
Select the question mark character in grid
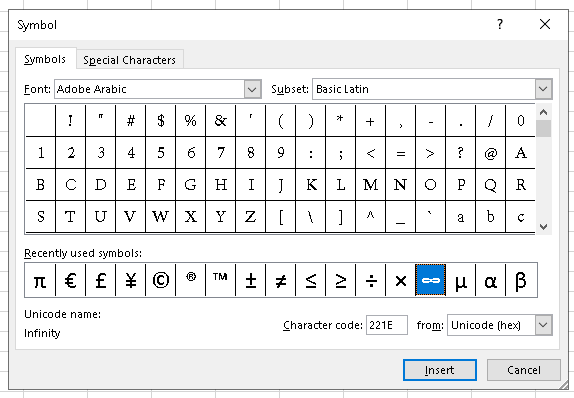pyautogui.click(x=461, y=153)
